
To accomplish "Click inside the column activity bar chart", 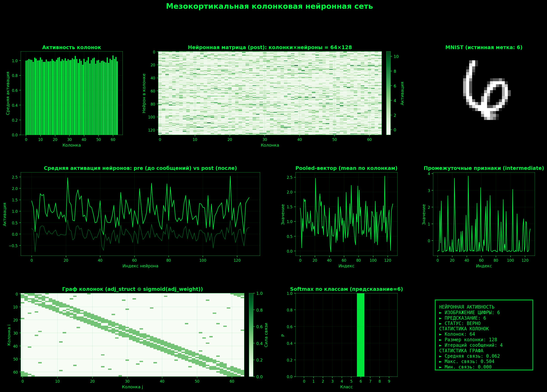I will point(71,96).
